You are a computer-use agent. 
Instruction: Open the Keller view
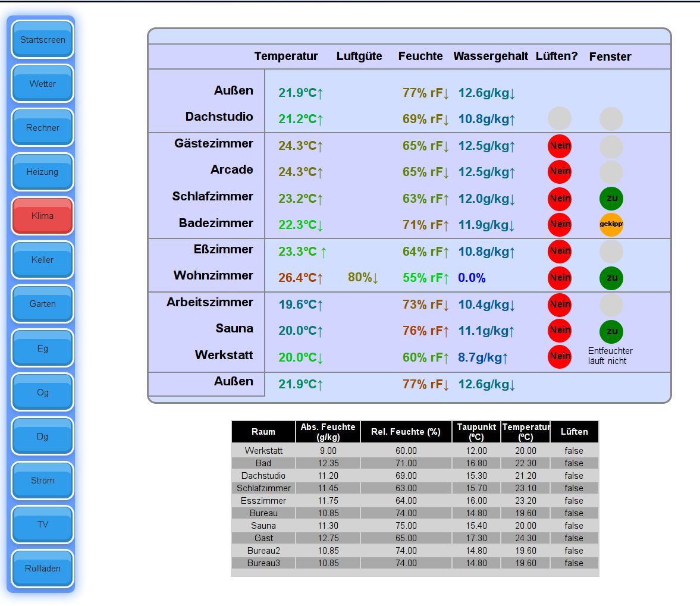[42, 260]
